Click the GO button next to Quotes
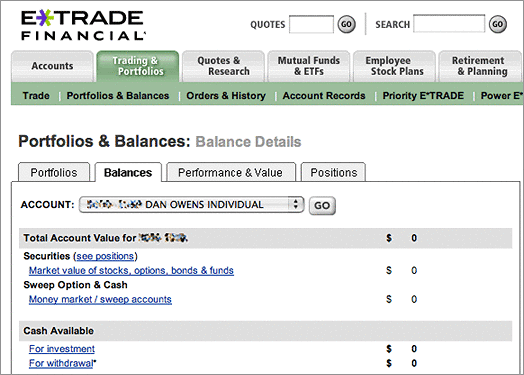 (346, 24)
